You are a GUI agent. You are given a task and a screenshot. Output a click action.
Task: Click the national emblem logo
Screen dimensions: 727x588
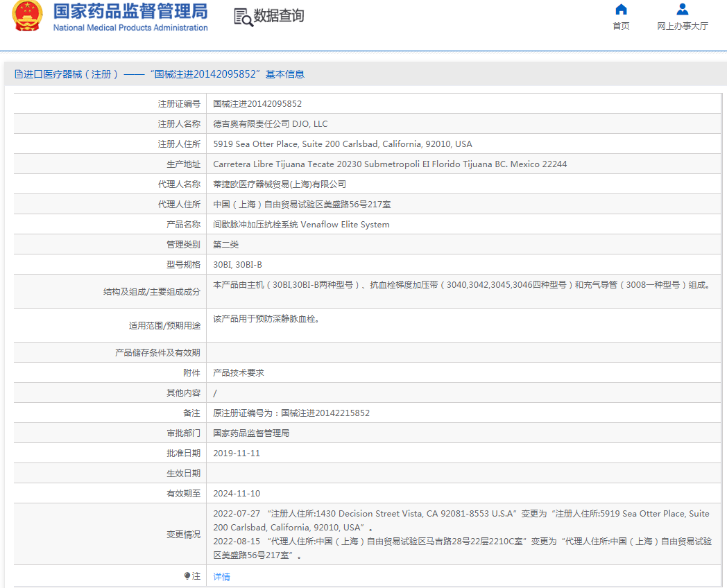click(27, 16)
